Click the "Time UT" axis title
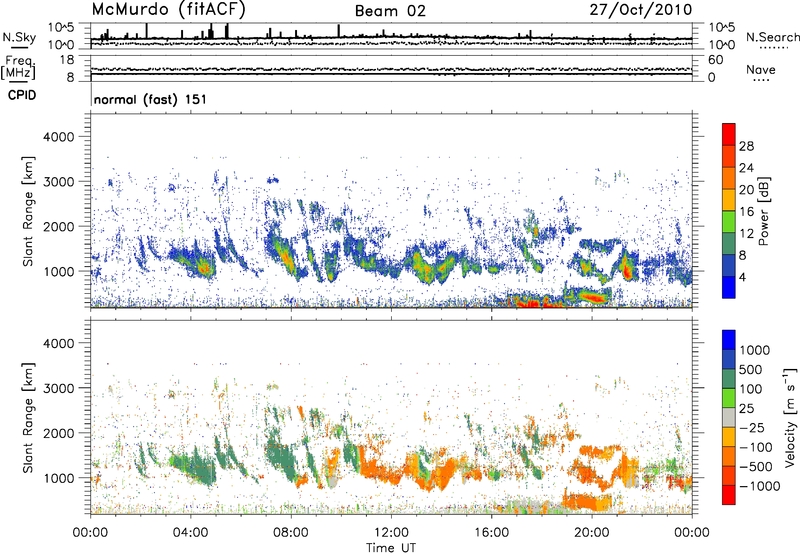Screen dimensions: 800x554 point(391,548)
